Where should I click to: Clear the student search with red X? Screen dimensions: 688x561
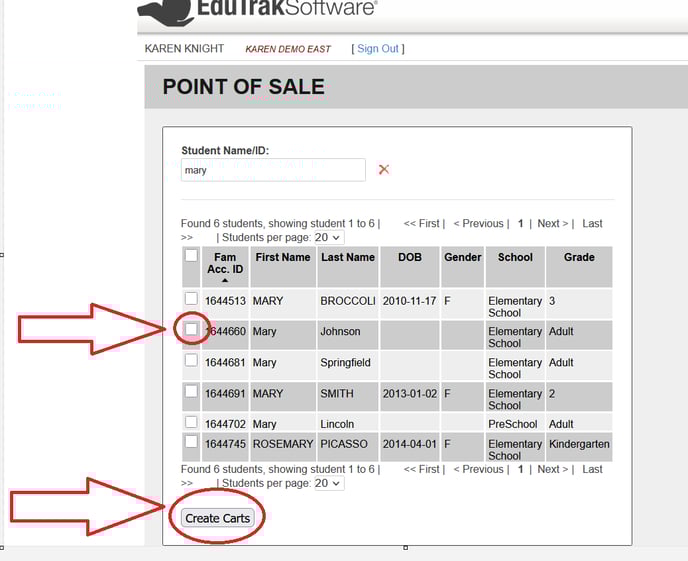(x=383, y=170)
